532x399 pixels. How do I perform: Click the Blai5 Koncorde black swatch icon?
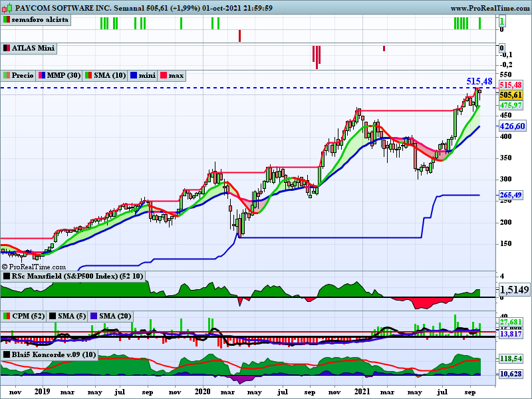(x=7, y=355)
